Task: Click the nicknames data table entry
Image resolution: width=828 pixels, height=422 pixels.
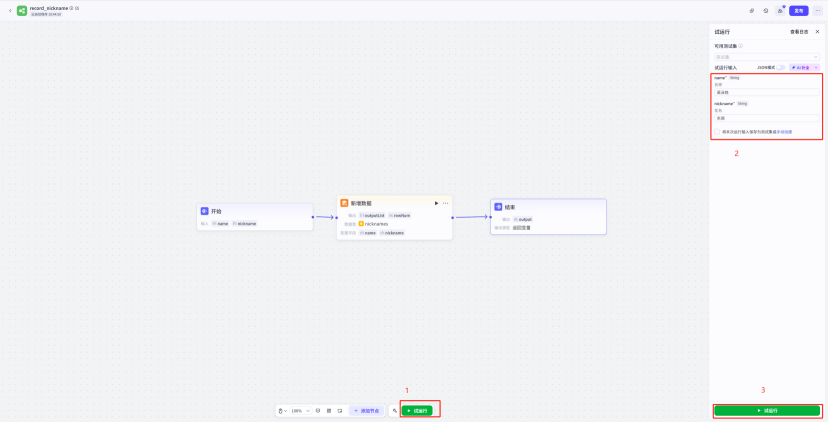Action: 373,224
